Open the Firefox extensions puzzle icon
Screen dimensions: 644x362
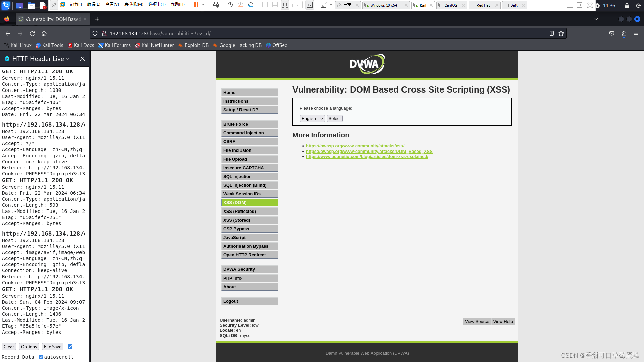coord(624,33)
